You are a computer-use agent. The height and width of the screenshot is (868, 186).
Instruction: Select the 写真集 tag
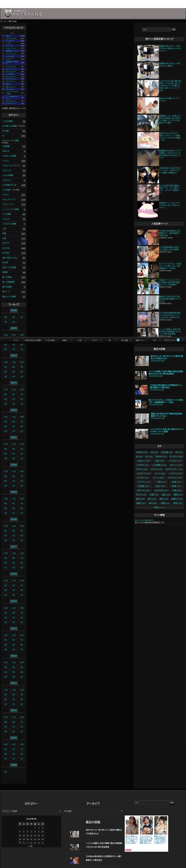(x=143, y=486)
